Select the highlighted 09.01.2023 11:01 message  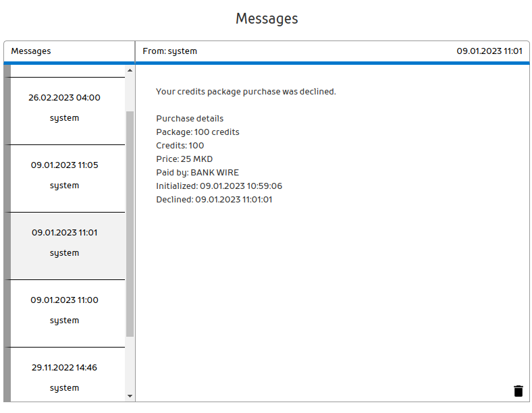[65, 243]
